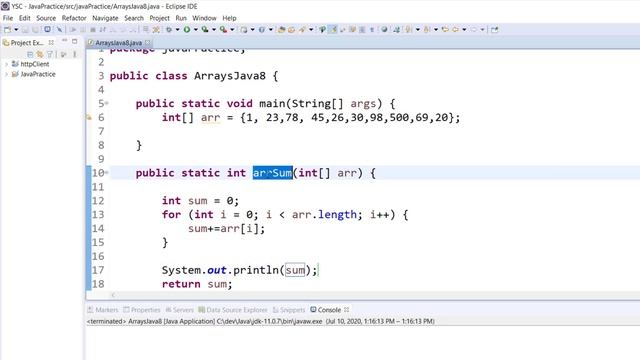The width and height of the screenshot is (640, 360).
Task: Click the warning marker on line 6
Action: tap(89, 118)
